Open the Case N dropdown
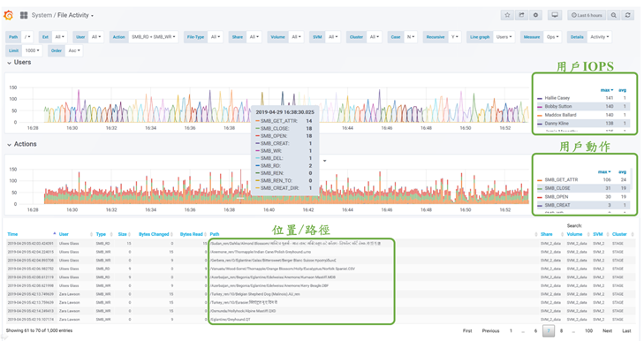This screenshot has width=644, height=341. 411,37
